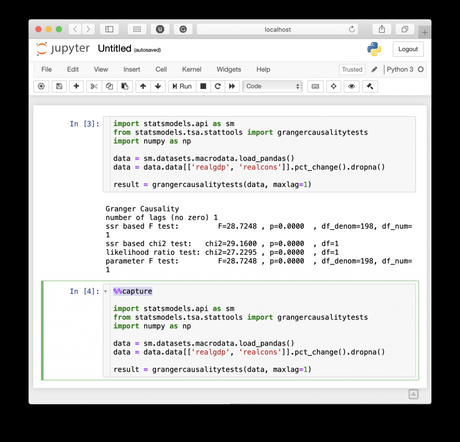460x442 pixels.
Task: Click the 'ssr based chi2 test' output line
Action: (222, 244)
